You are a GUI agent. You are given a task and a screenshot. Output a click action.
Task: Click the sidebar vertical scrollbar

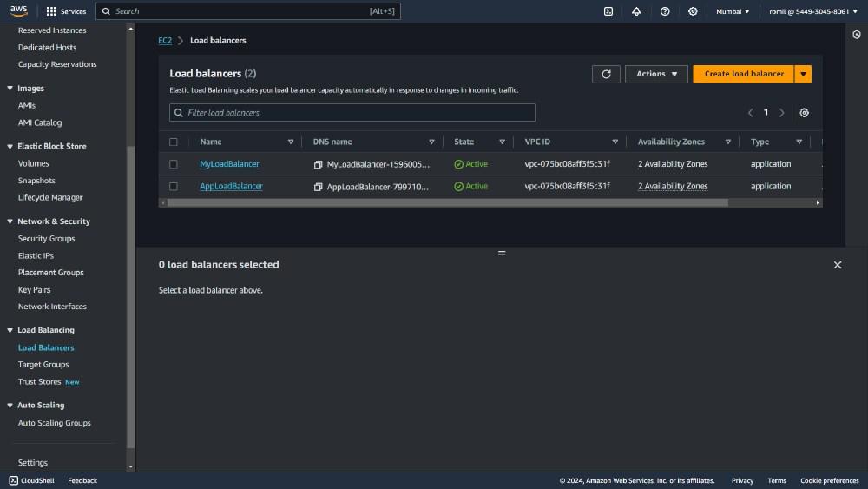(131, 296)
